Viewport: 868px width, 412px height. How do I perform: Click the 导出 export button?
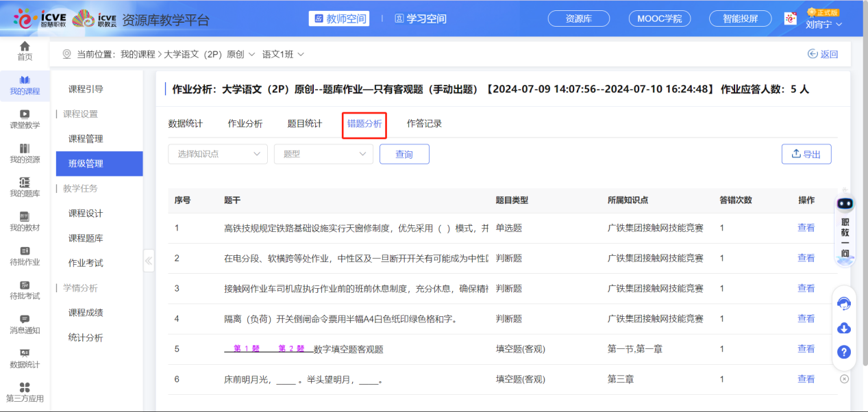[806, 154]
